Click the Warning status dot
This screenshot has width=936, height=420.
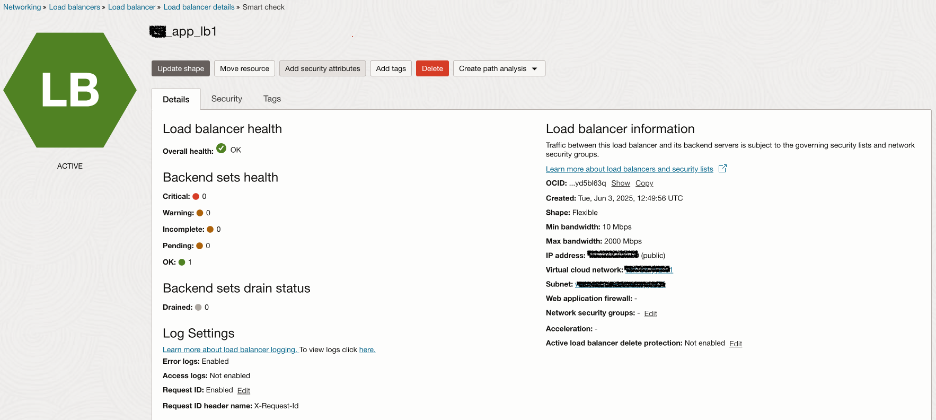(200, 213)
